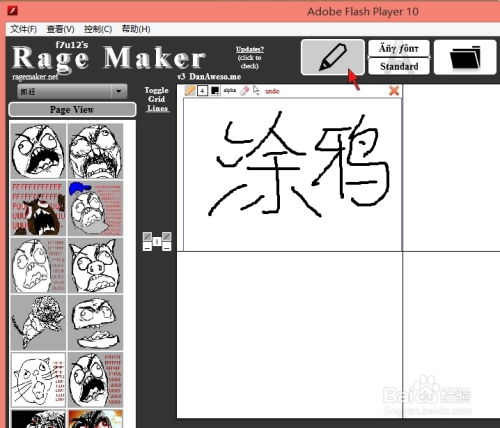Screen dimensions: 500x428
Task: Click the alpha setting in drawing toolbar
Action: (x=230, y=90)
